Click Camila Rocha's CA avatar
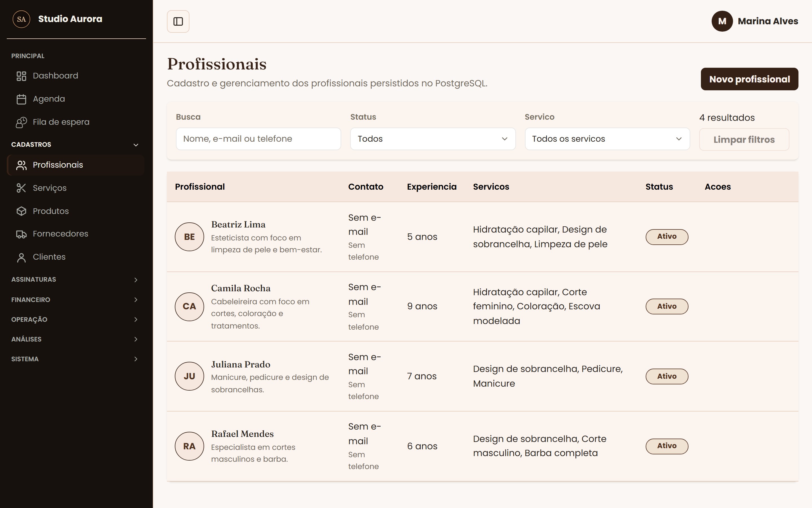This screenshot has height=508, width=812. pos(189,306)
